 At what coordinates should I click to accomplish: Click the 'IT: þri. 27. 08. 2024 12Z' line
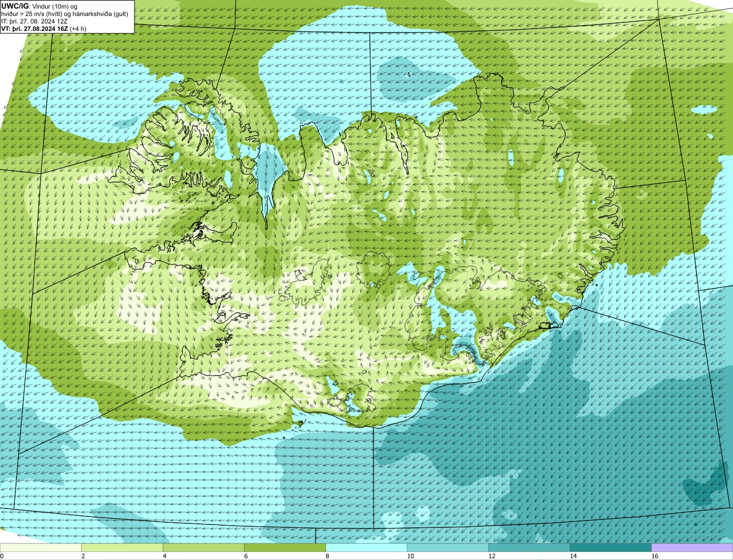35,21
